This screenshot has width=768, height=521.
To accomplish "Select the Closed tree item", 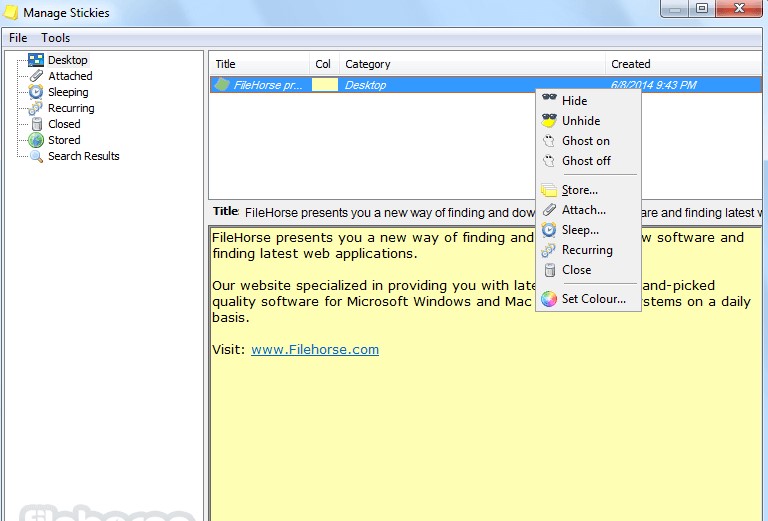I will click(x=64, y=124).
